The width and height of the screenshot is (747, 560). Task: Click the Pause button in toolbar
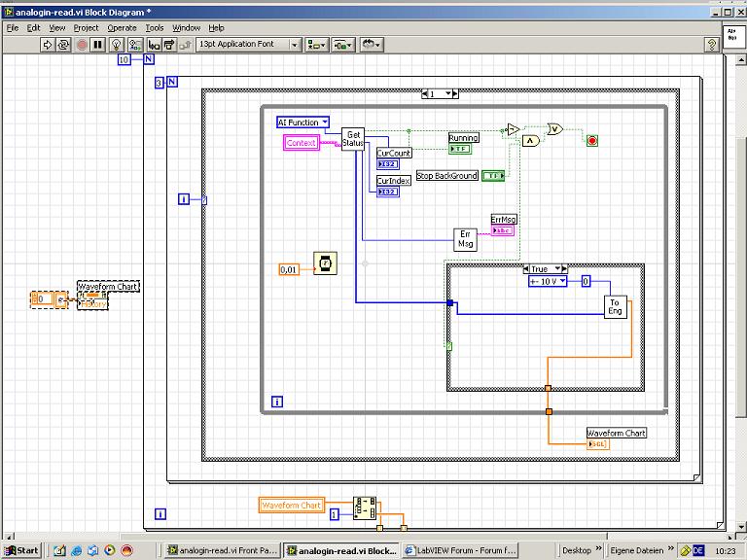coord(98,45)
